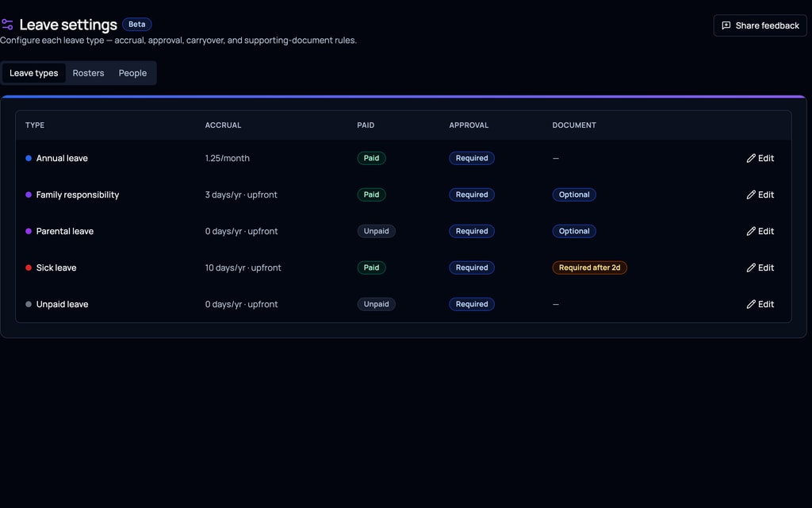Click the Unpaid badge in Unpaid leave row

click(377, 304)
